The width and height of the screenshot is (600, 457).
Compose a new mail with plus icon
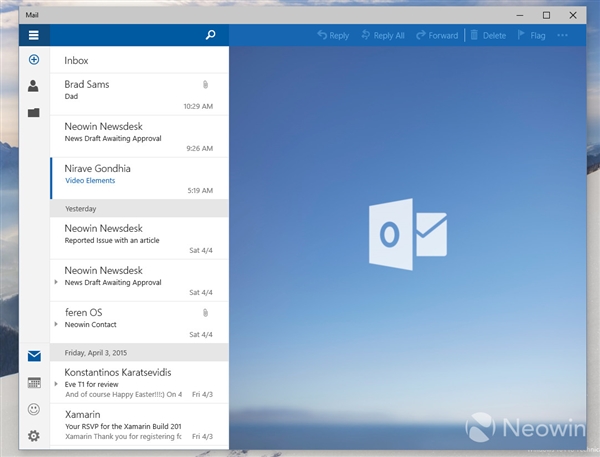tap(33, 60)
